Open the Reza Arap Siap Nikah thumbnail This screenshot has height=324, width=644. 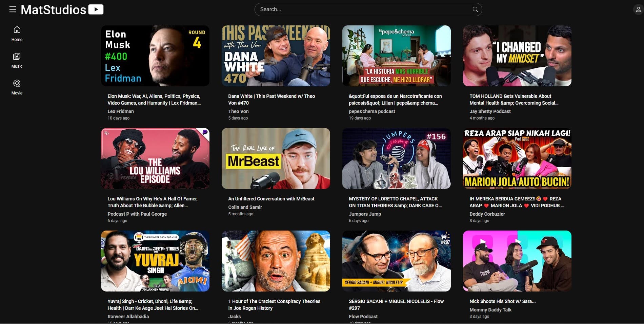pos(517,158)
